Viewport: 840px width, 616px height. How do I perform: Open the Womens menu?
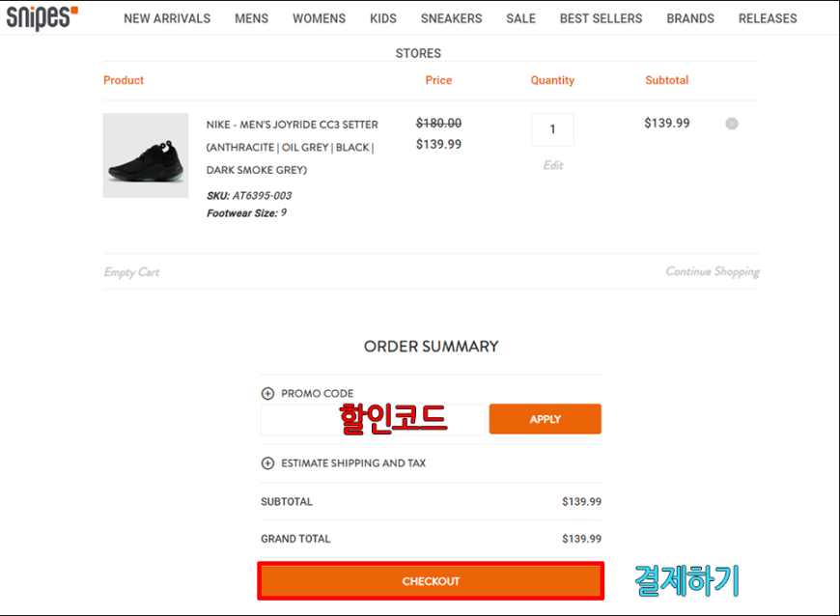coord(319,18)
